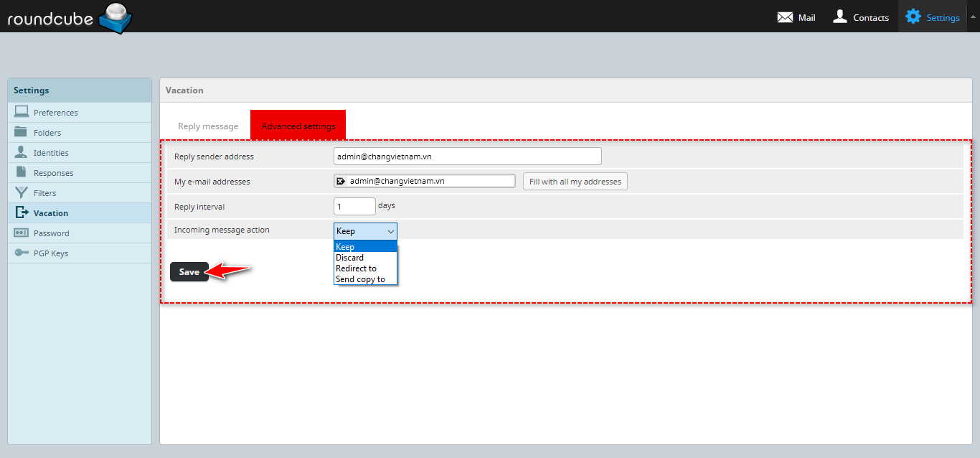Pick Send copy to option

(x=360, y=279)
